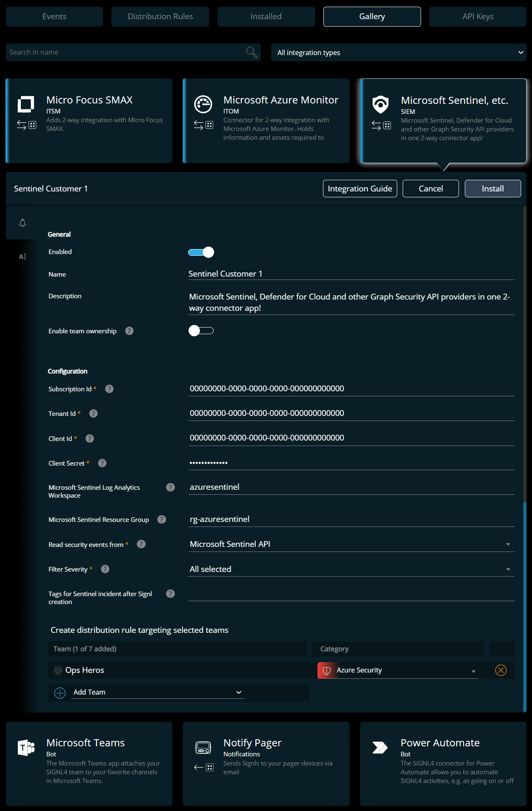This screenshot has height=811, width=532.
Task: Switch to the Events tab
Action: tap(54, 16)
